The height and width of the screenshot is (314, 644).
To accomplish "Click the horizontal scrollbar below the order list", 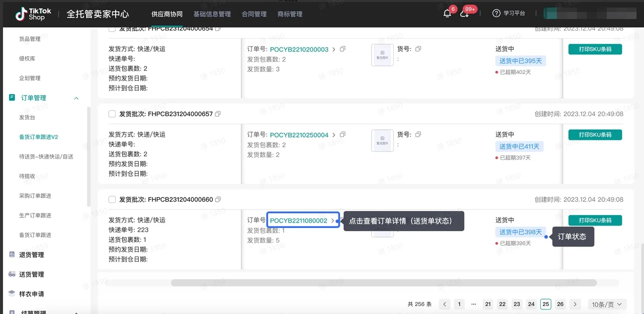I will point(384,282).
